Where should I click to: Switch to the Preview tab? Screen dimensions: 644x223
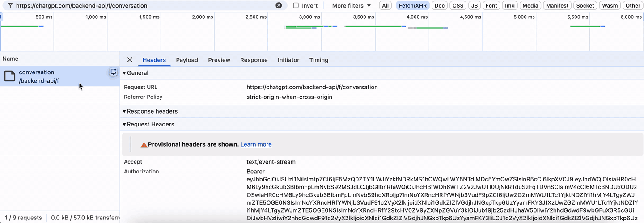pos(219,60)
